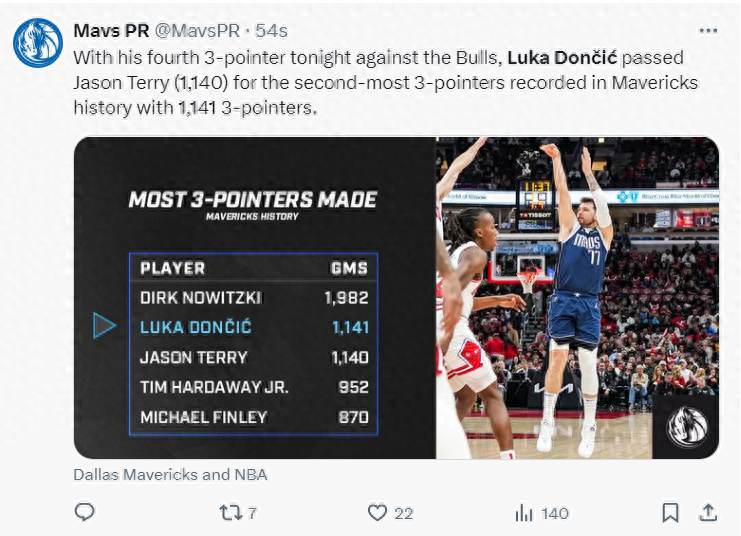Click the blue arrow beside Luka Dončić
The image size is (741, 536).
click(x=104, y=325)
